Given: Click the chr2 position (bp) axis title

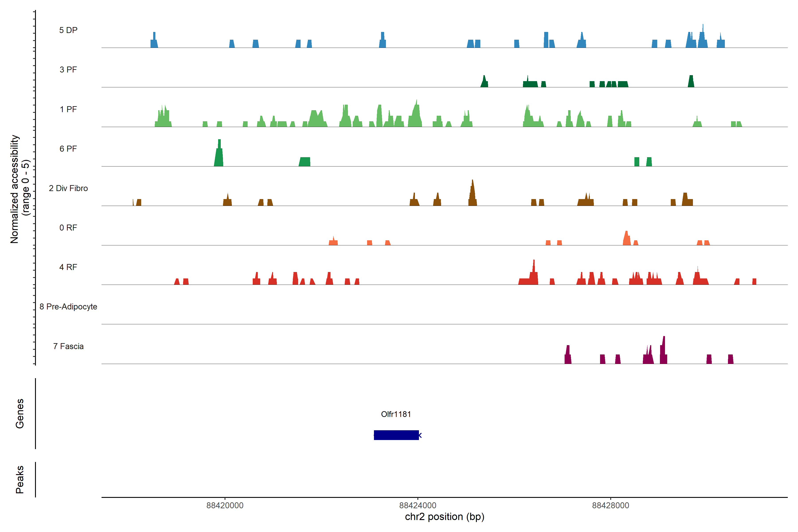Looking at the screenshot, I should tap(444, 517).
